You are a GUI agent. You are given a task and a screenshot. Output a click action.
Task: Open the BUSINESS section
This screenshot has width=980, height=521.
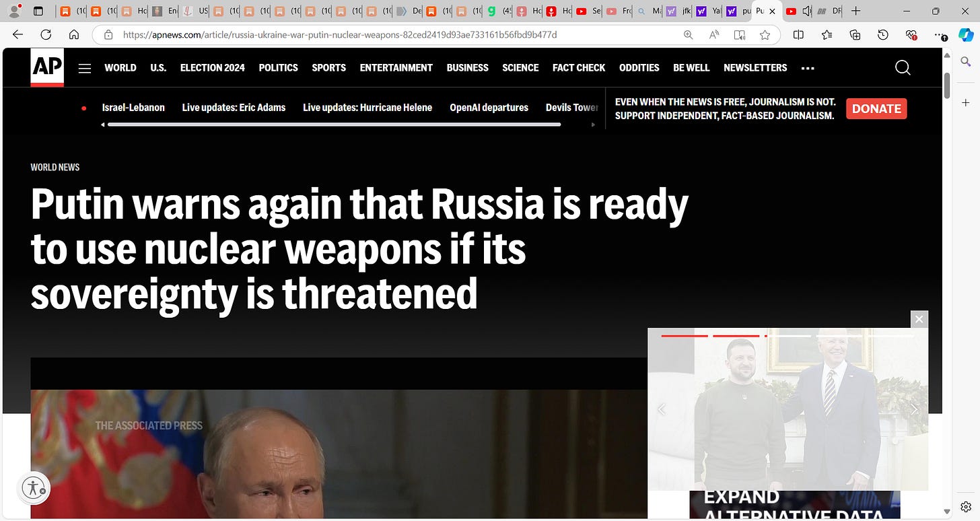click(468, 68)
